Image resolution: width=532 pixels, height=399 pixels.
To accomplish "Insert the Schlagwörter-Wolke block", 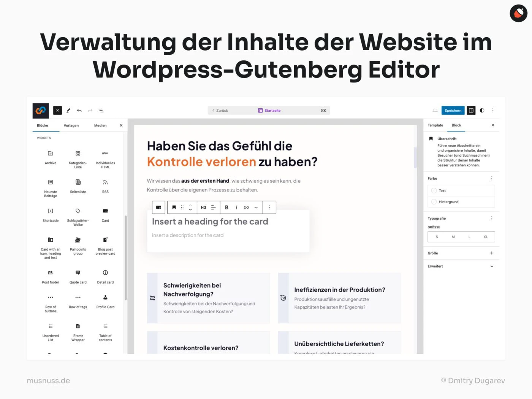I will pos(78,217).
